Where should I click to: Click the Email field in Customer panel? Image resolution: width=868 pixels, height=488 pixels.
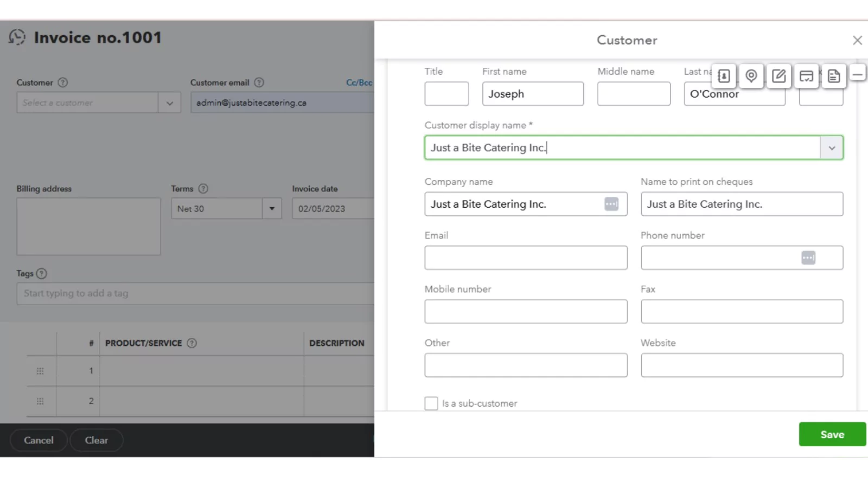click(x=526, y=258)
